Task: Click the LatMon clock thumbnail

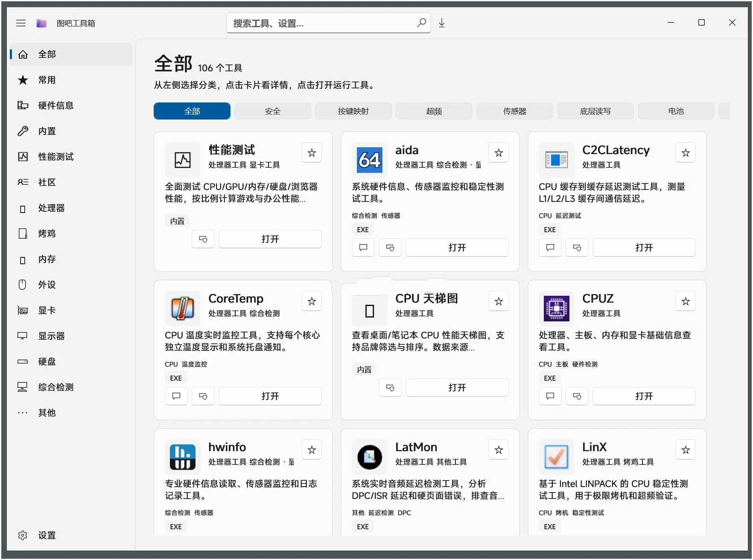Action: 370,457
